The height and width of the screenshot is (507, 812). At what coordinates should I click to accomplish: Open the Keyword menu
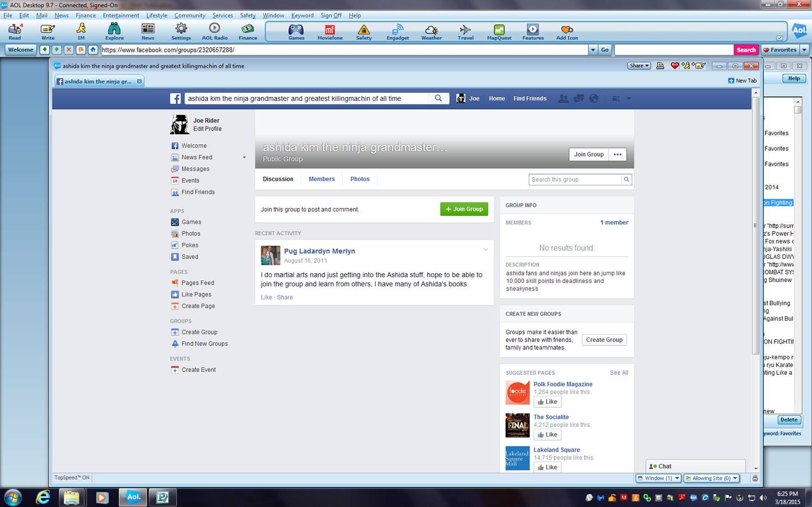(302, 15)
